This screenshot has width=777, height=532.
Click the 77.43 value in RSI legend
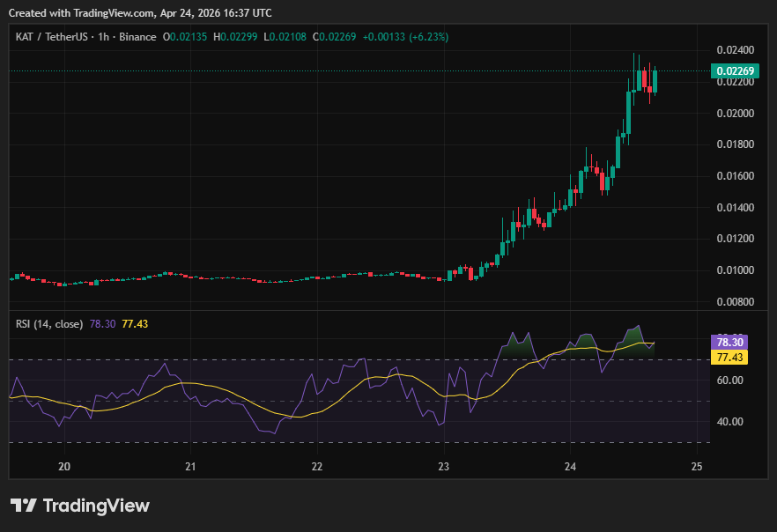(x=135, y=324)
